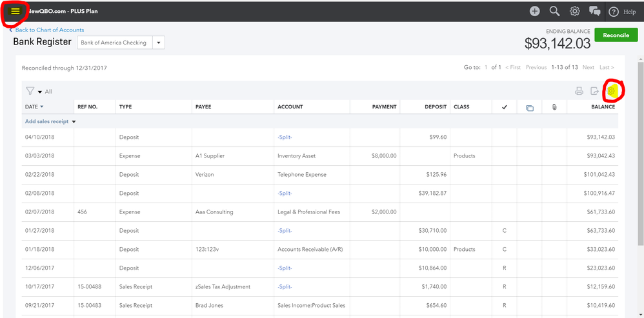Open register table settings gear

(611, 91)
